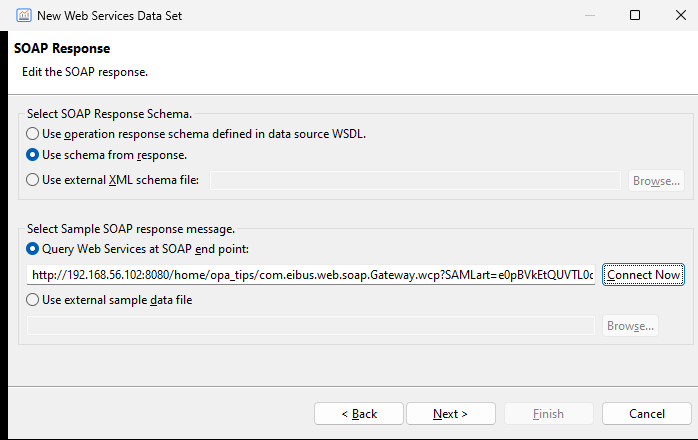Image resolution: width=698 pixels, height=440 pixels.
Task: Click inside external XML schema file path field
Action: pos(415,180)
